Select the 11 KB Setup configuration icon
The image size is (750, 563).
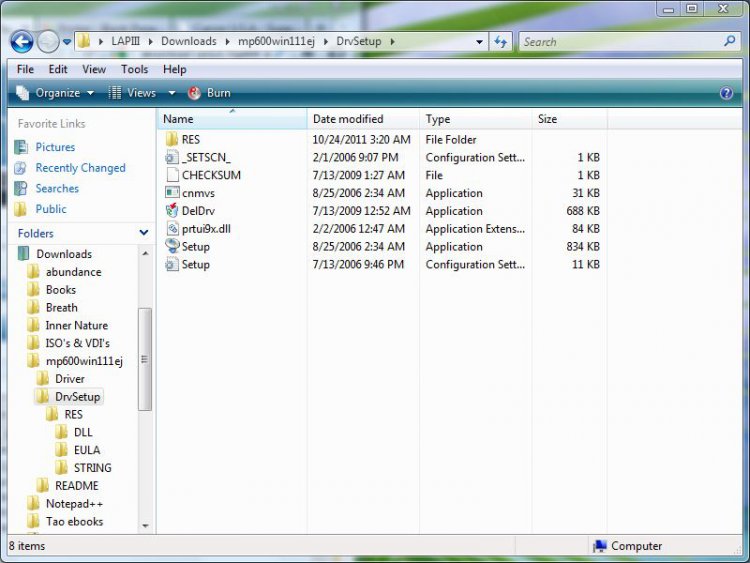coord(172,264)
